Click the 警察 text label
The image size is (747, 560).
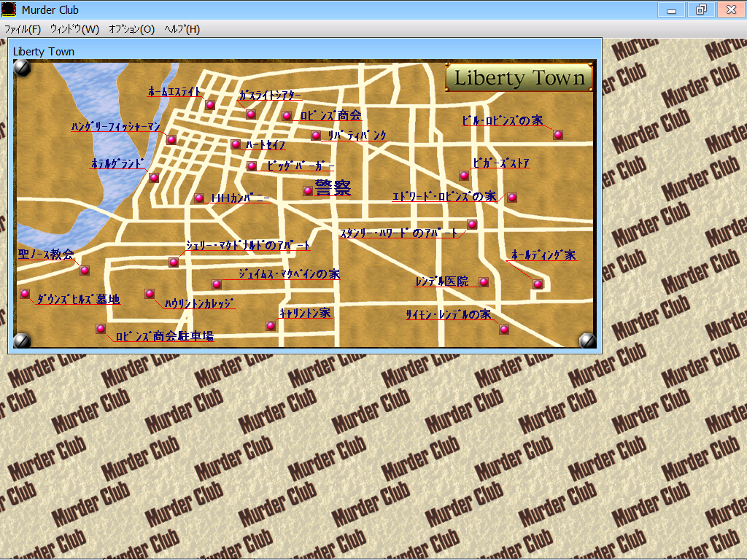point(333,187)
